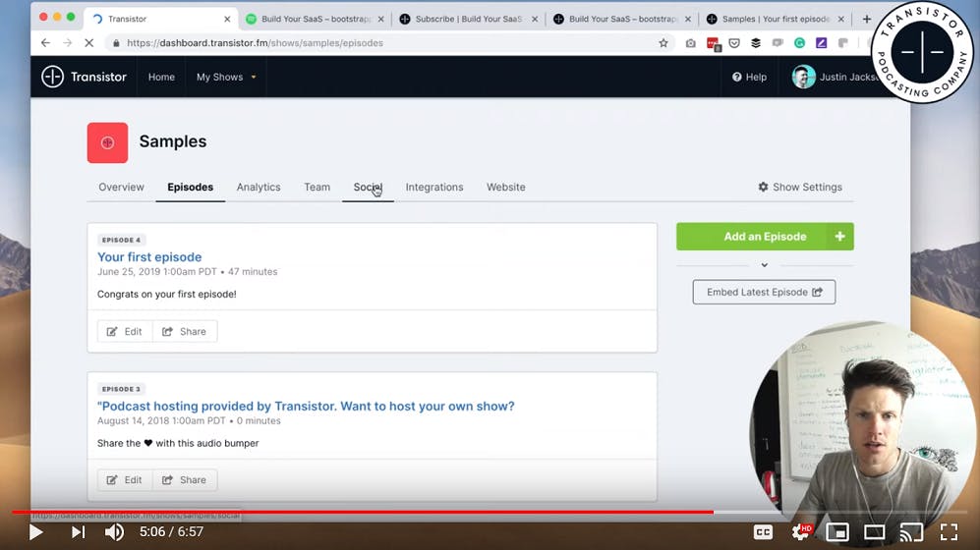Open the Social tab
Image resolution: width=980 pixels, height=550 pixels.
click(368, 187)
